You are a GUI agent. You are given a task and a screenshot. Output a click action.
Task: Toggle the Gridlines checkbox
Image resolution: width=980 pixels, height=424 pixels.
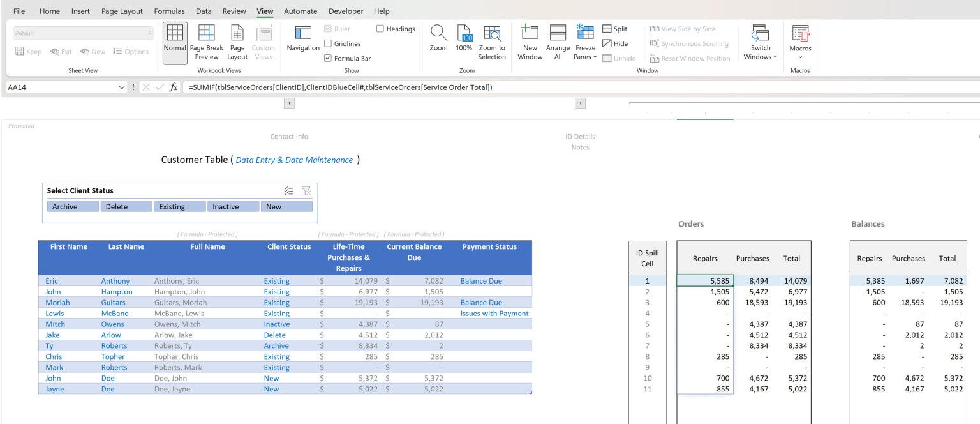pos(328,43)
